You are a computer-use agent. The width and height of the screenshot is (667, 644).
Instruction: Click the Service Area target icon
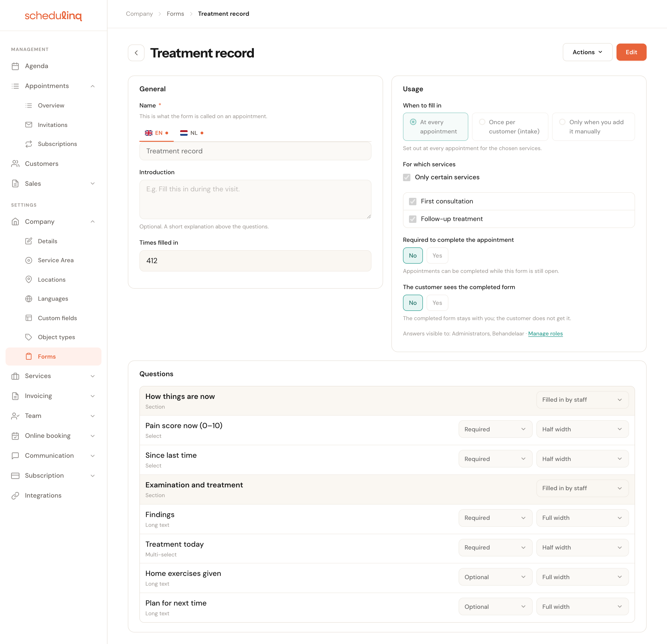[x=29, y=260]
